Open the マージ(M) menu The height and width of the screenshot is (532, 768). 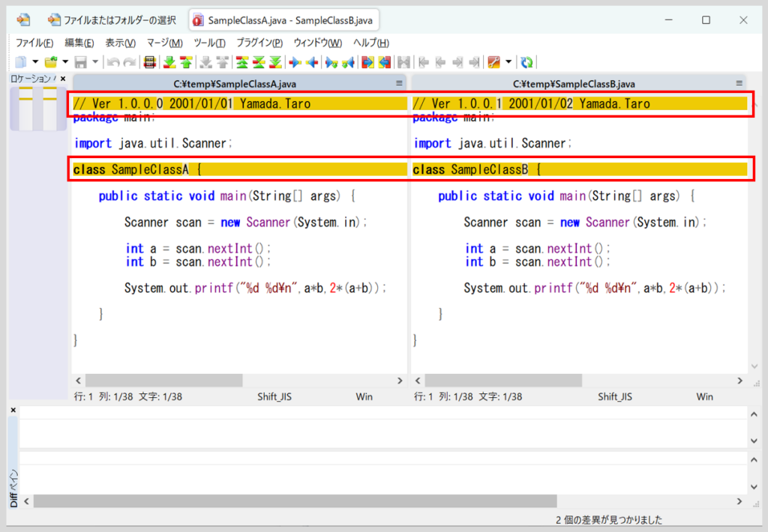coord(164,43)
